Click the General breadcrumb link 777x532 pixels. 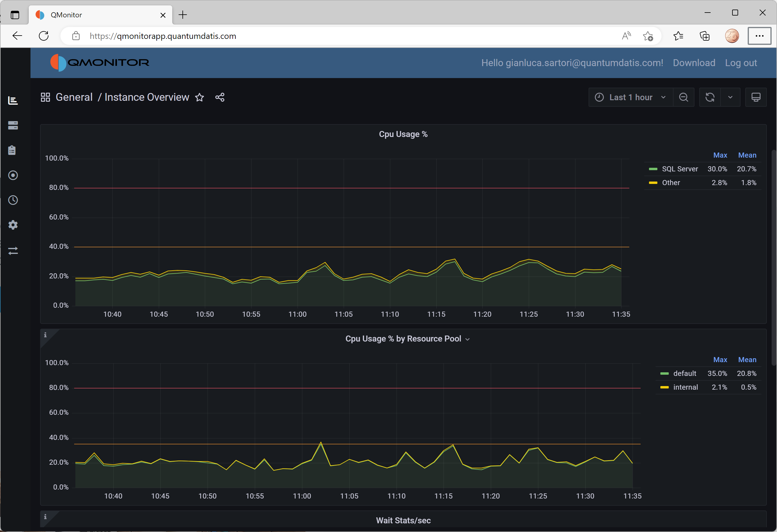pyautogui.click(x=74, y=97)
